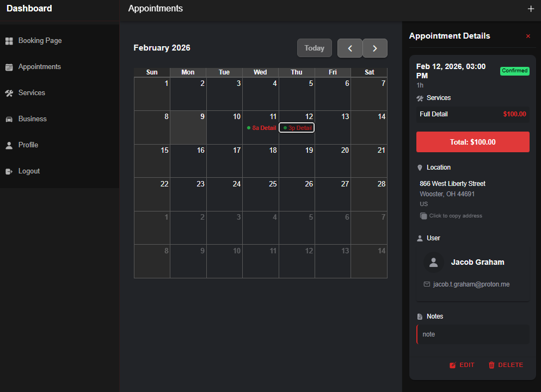This screenshot has height=392, width=541.
Task: Click the copy address icon under Location
Action: [423, 216]
